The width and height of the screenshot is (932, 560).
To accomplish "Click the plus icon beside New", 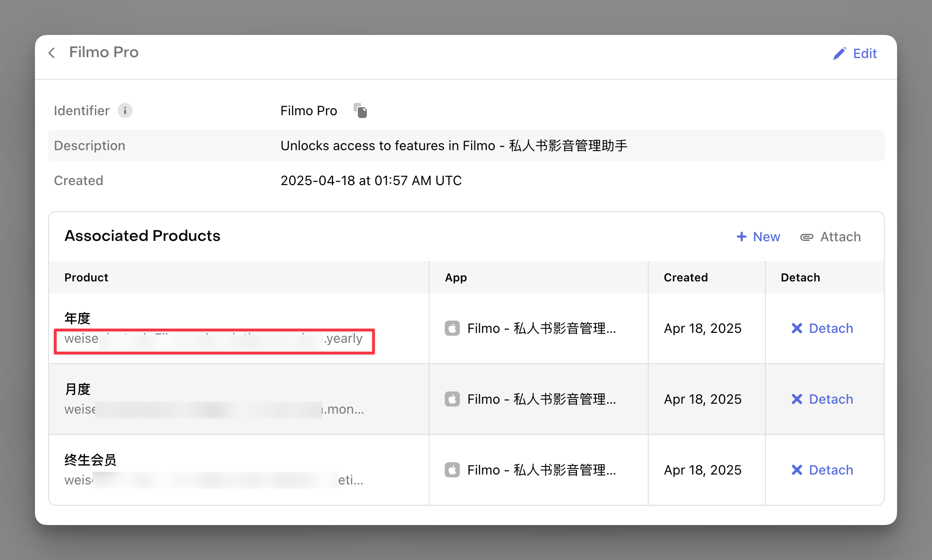I will [742, 237].
